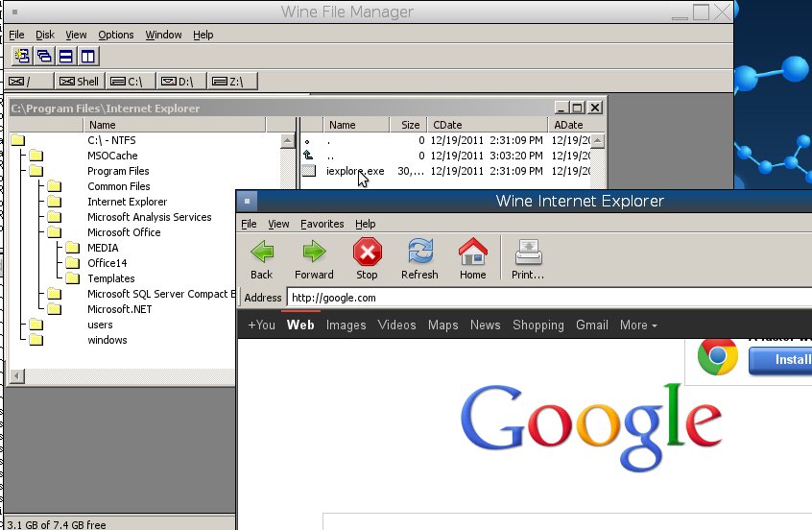Screen dimensions: 812x530
Task: Click the windows folder icon
Action: click(36, 339)
